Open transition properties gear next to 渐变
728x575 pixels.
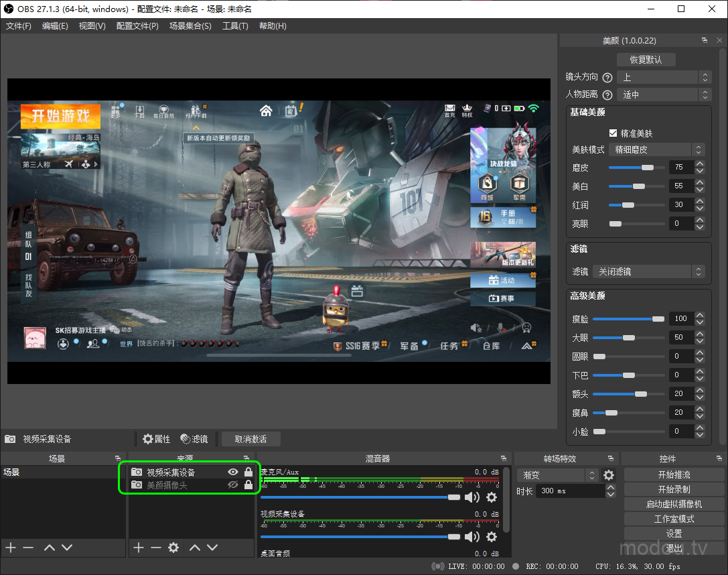point(609,475)
